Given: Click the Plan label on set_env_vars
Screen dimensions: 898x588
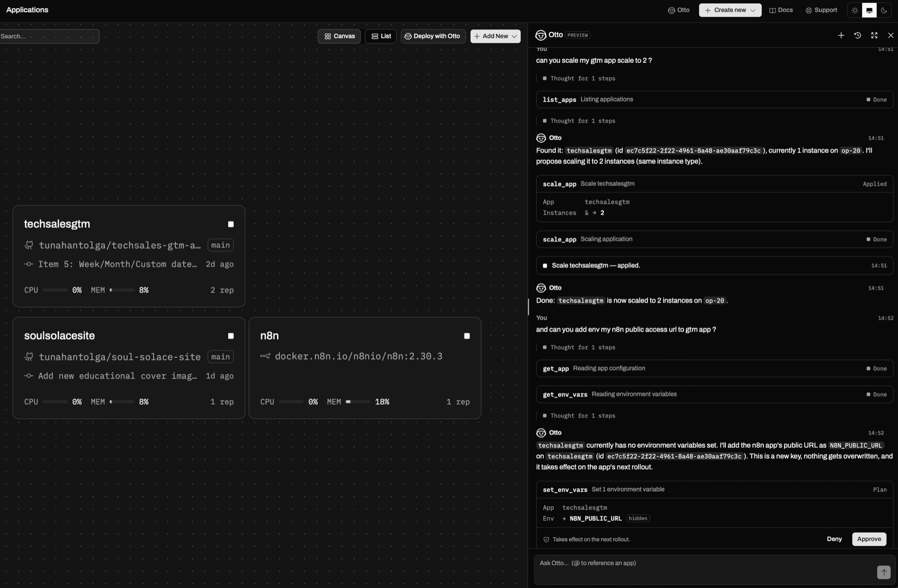Looking at the screenshot, I should coord(880,490).
